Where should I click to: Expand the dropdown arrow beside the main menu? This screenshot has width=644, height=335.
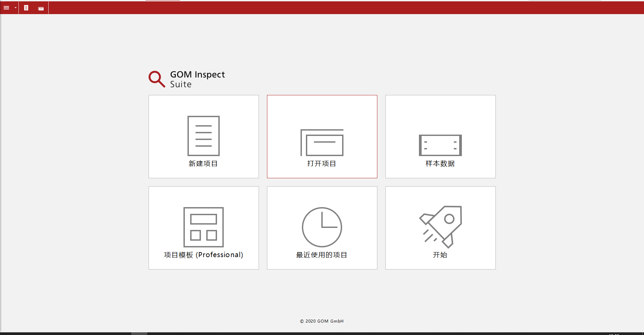tap(15, 8)
